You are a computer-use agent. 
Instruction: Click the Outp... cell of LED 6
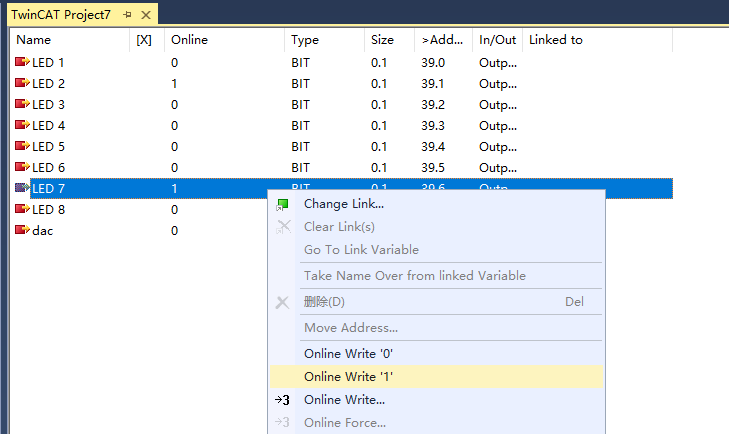pyautogui.click(x=497, y=167)
